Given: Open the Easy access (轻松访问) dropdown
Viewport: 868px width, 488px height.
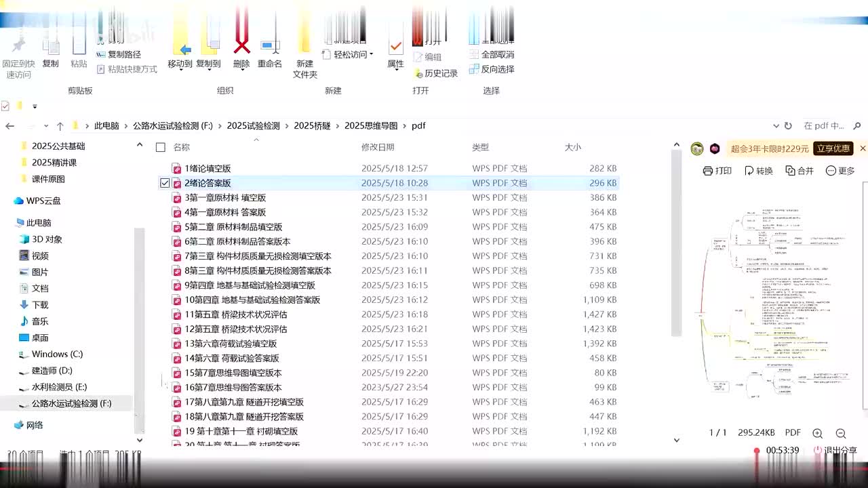Looking at the screenshot, I should point(348,54).
